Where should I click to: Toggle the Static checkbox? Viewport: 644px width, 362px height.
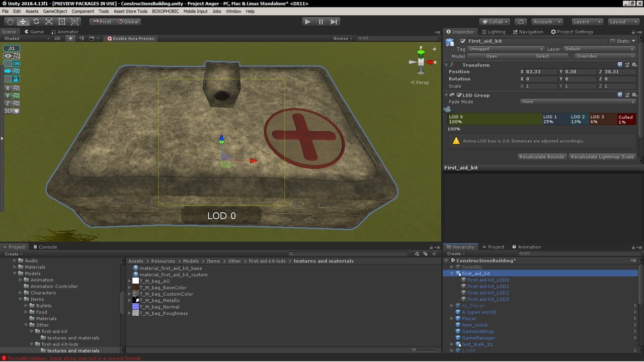pos(612,41)
